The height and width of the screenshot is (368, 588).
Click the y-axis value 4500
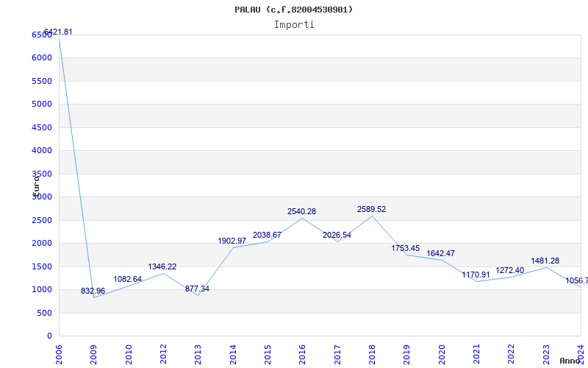click(42, 127)
